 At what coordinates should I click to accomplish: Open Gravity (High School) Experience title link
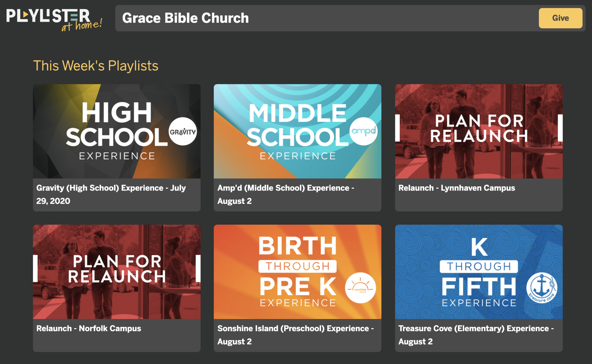[111, 194]
